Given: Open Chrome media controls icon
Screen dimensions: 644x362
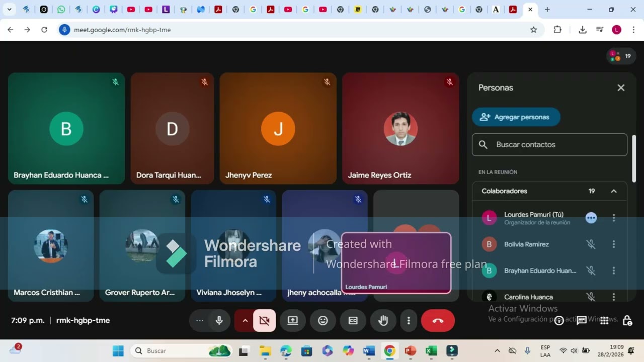Looking at the screenshot, I should [x=600, y=30].
